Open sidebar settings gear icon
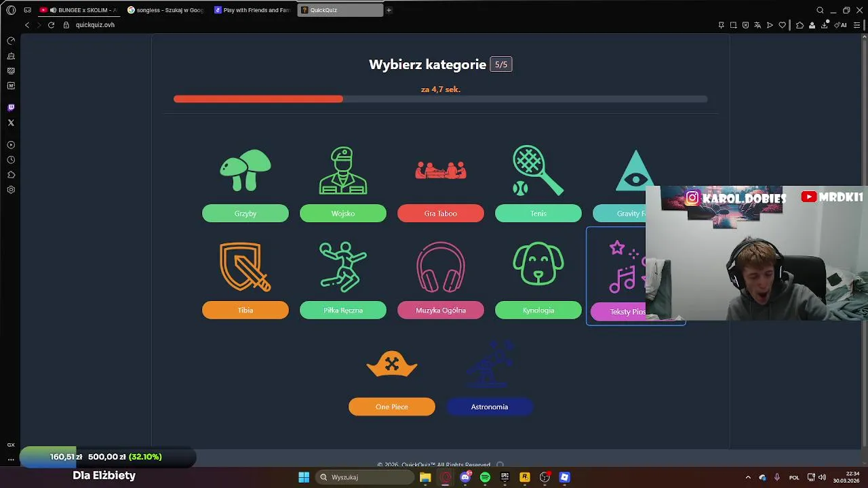Viewport: 868px width, 488px height. point(11,190)
